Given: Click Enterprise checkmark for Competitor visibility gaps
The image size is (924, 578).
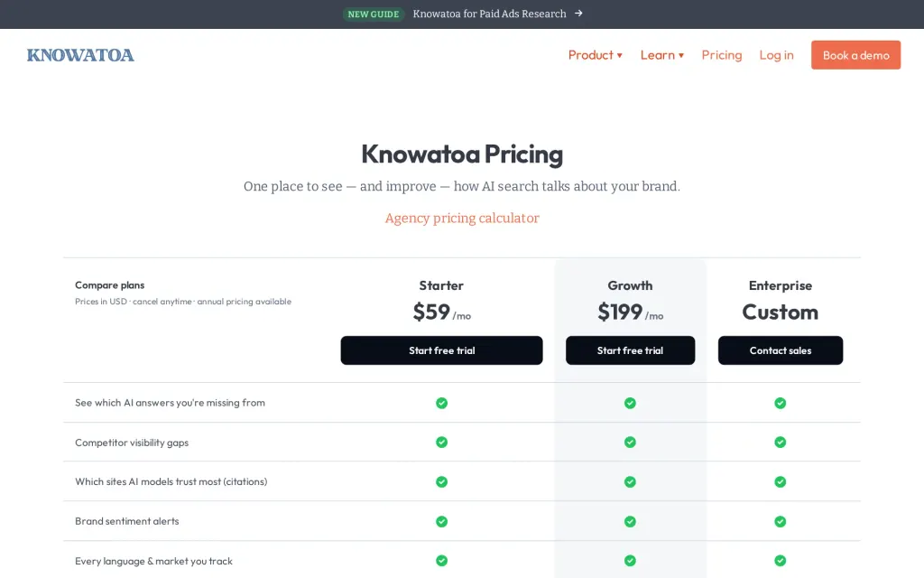Looking at the screenshot, I should 781,443.
